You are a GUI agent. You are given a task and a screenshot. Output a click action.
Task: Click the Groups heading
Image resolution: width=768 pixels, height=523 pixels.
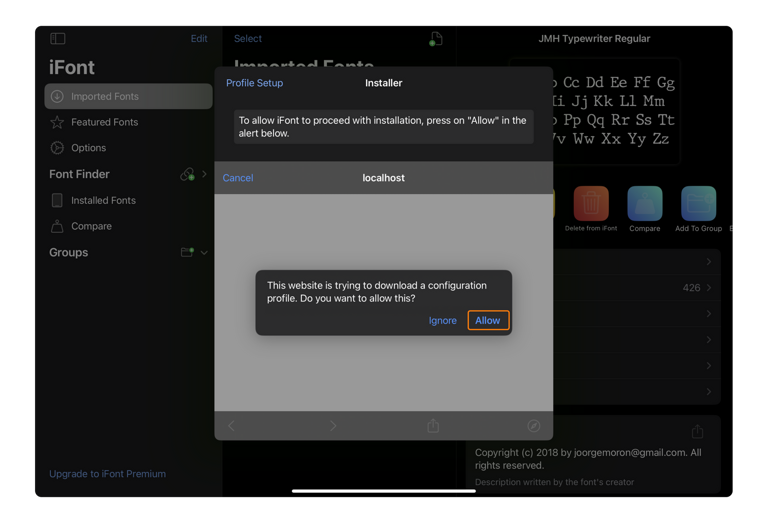tap(69, 252)
